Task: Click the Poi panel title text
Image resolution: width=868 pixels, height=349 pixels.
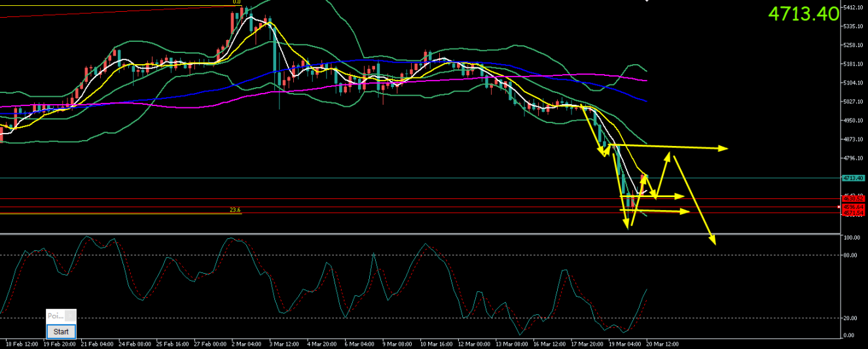Action: point(55,316)
